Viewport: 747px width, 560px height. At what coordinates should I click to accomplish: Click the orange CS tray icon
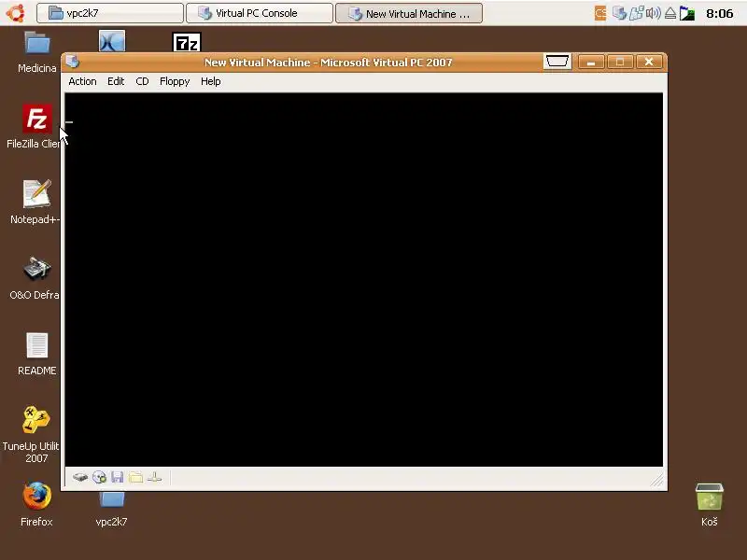pos(600,13)
